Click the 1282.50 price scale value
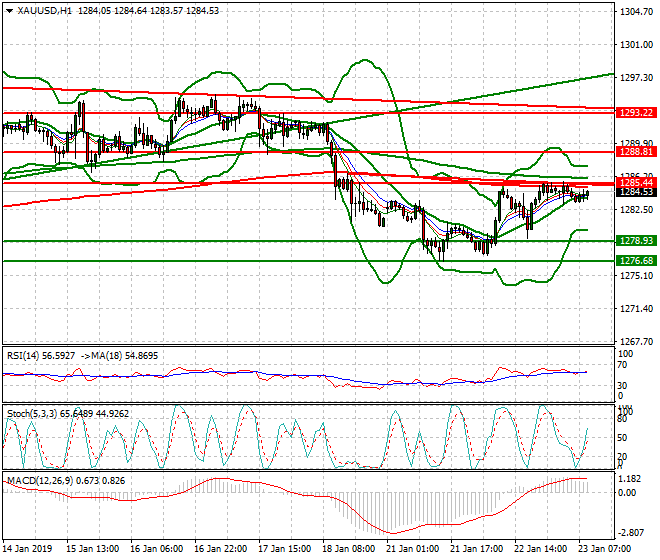The width and height of the screenshot is (660, 560). pyautogui.click(x=636, y=210)
